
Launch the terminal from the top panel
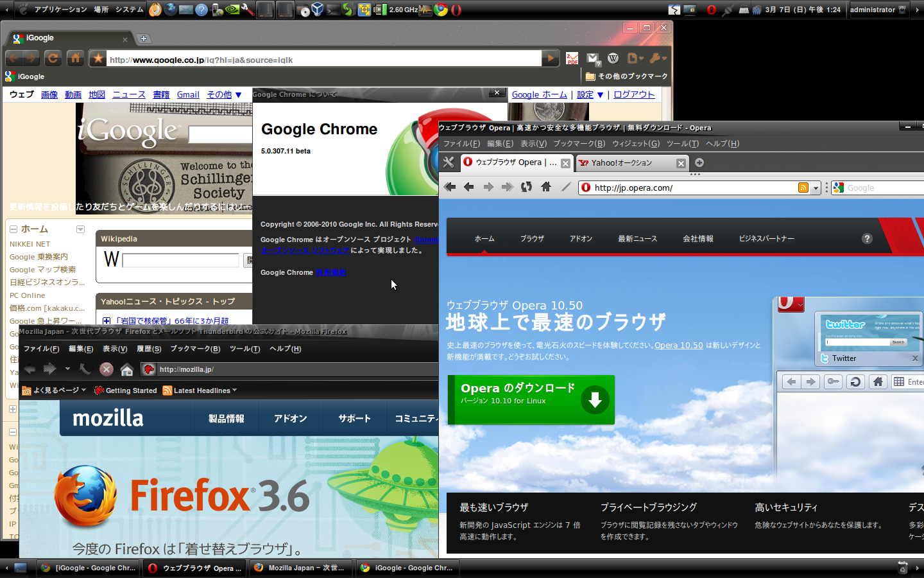[333, 10]
